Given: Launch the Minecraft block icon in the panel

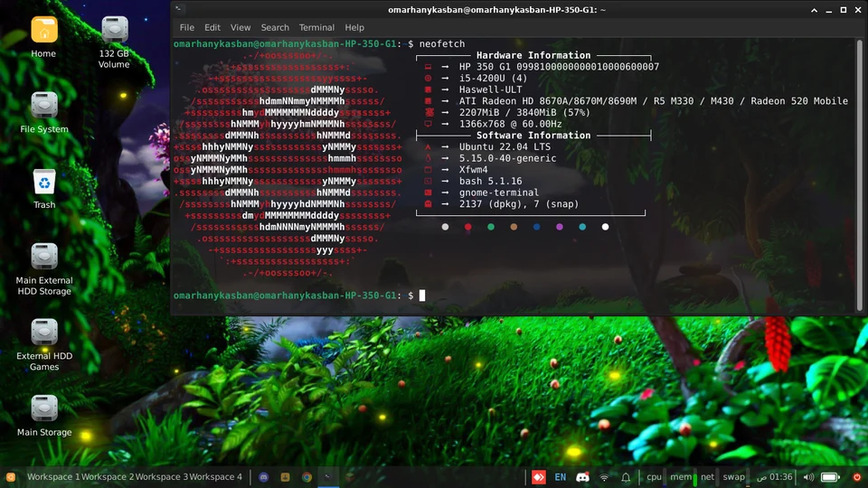Looking at the screenshot, I should 350,477.
